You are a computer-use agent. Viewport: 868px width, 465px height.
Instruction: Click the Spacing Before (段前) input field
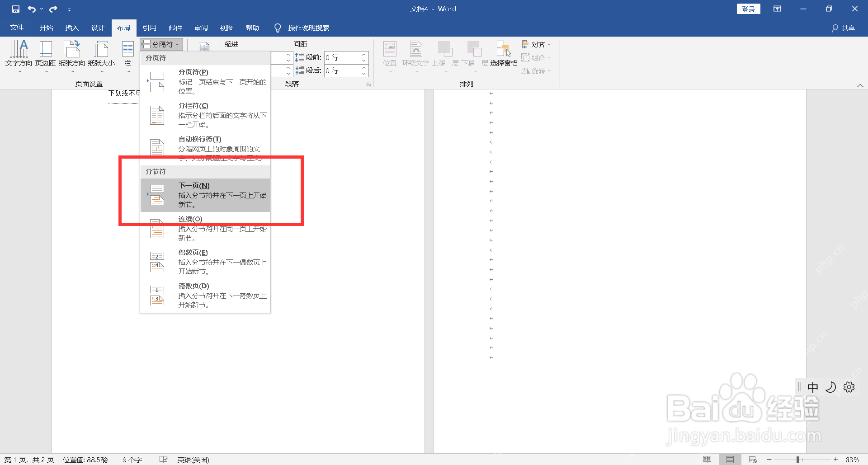pos(342,57)
